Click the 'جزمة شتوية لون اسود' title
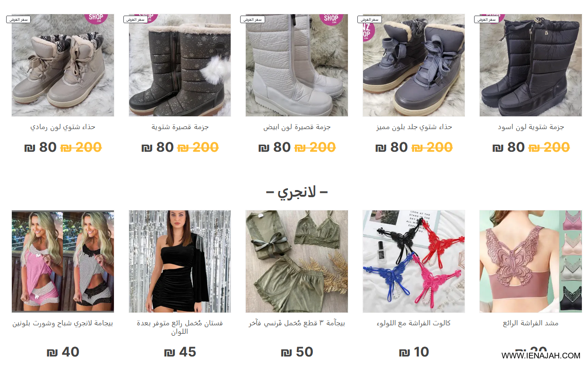The height and width of the screenshot is (365, 588). (531, 127)
